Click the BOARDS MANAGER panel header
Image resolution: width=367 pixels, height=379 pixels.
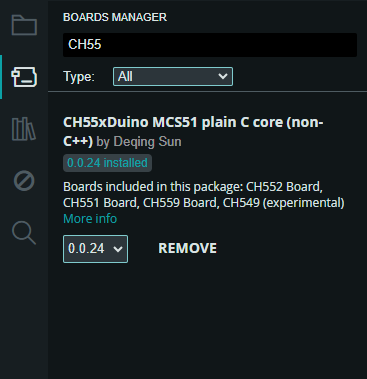115,17
